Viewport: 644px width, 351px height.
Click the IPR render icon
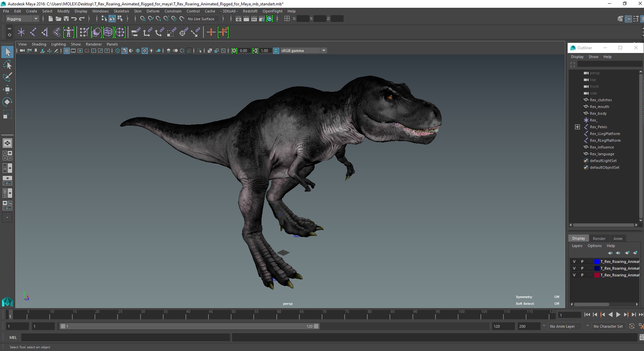[x=254, y=19]
